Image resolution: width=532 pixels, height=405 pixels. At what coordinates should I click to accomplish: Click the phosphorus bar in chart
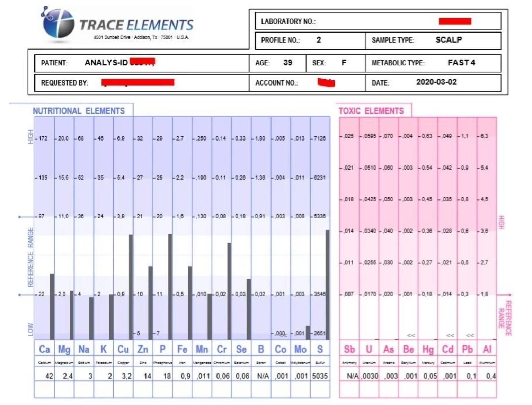click(x=170, y=287)
